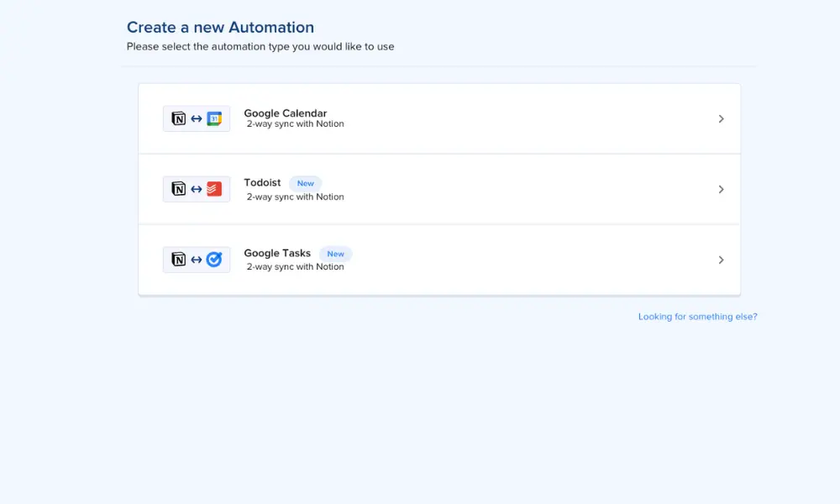Open Todoist automation via its chevron

click(721, 189)
